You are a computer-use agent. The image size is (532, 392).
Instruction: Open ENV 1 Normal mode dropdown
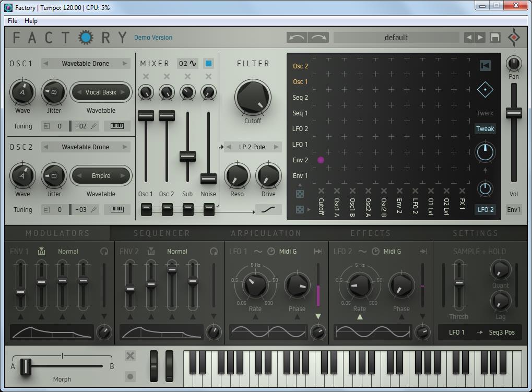68,251
